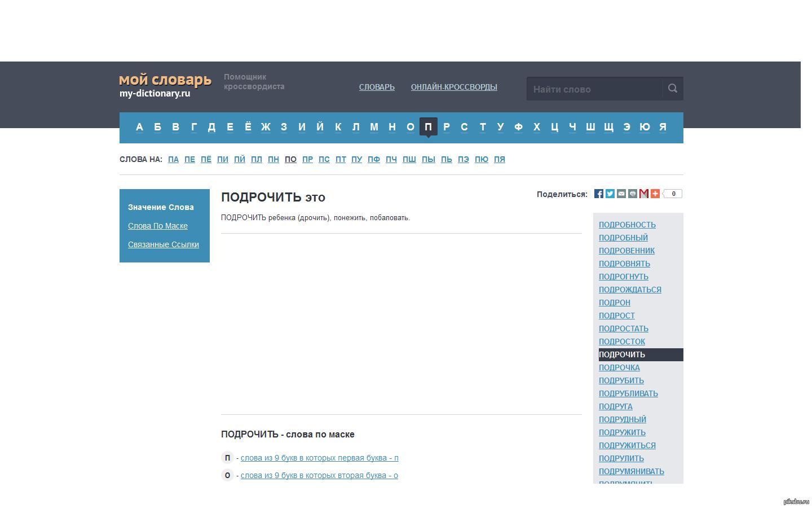Viewport: 812px width, 508px height.
Task: Open 9-letter words with first letter п
Action: pyautogui.click(x=319, y=458)
